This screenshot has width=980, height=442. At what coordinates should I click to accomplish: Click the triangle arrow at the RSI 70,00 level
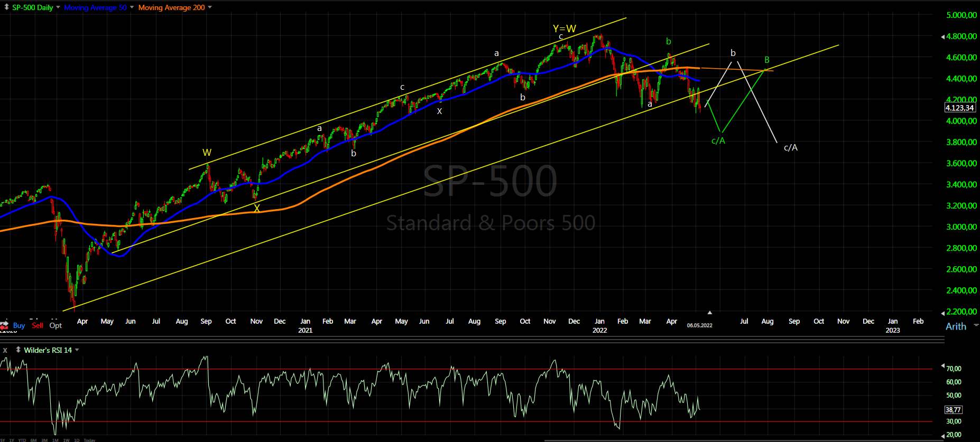coord(943,365)
